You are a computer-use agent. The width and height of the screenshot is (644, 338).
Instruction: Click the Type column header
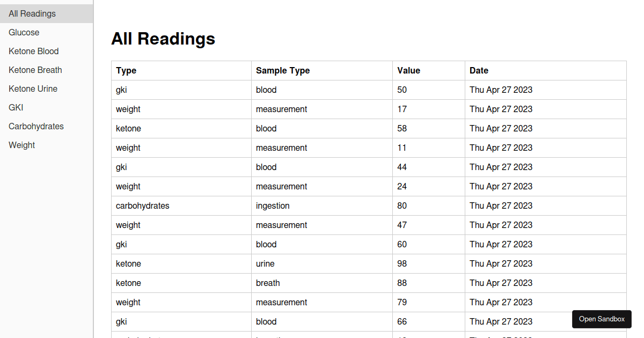(126, 70)
